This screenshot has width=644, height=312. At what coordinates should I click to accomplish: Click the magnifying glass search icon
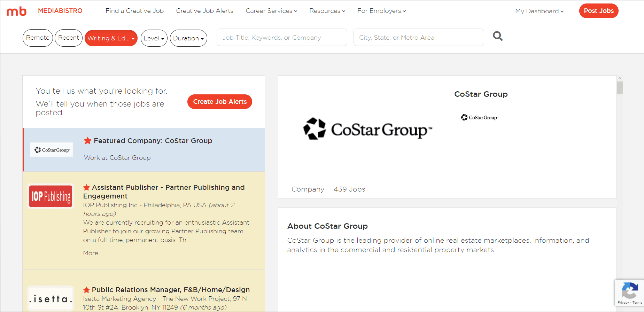[498, 36]
